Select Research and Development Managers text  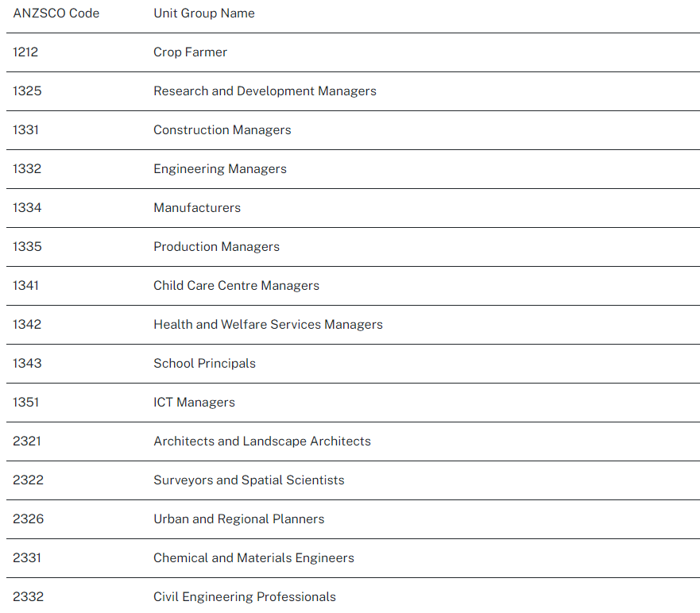[x=265, y=91]
